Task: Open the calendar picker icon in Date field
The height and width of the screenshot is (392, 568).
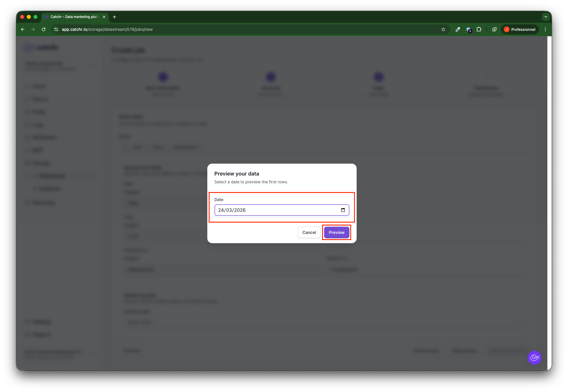Action: 343,210
